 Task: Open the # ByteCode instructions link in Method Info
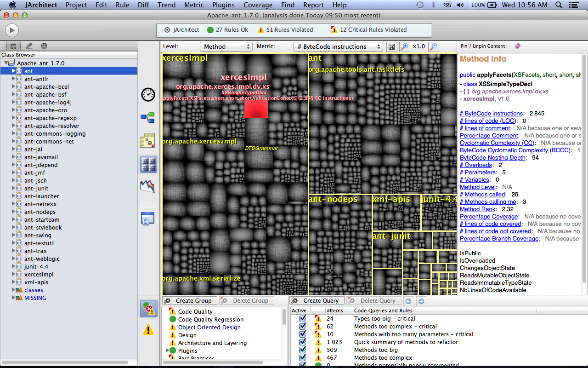(491, 114)
